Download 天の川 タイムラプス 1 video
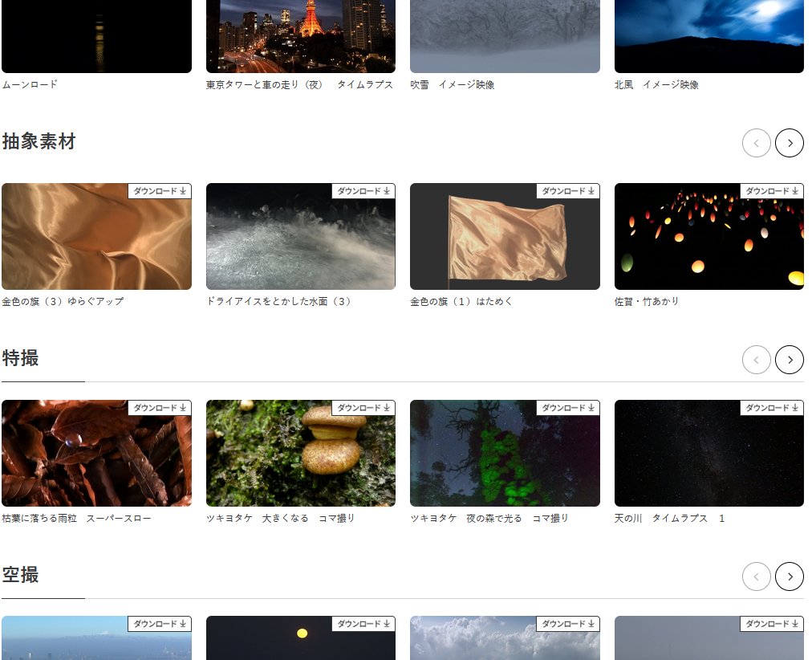Screen dimensions: 812x660 772,408
